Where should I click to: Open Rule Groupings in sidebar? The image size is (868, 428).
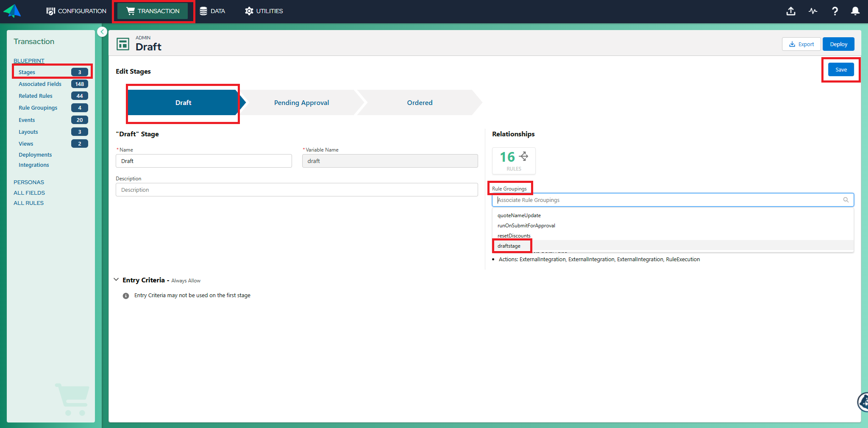38,108
